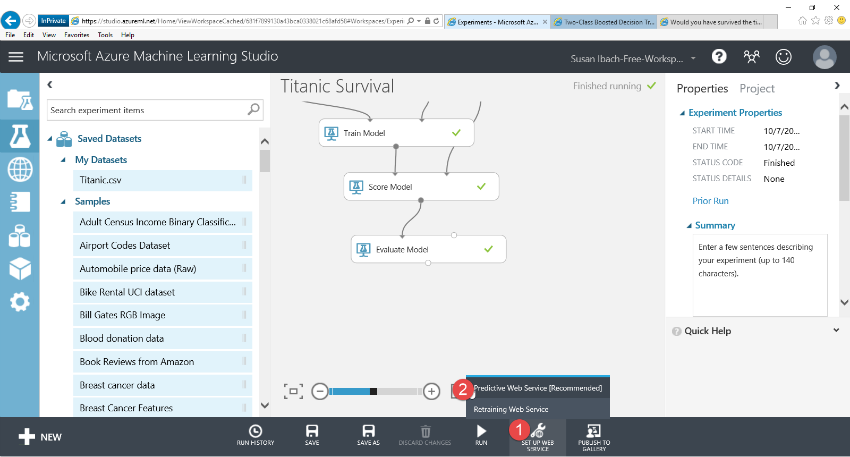Open the Projects sidebar icon

coord(20,100)
